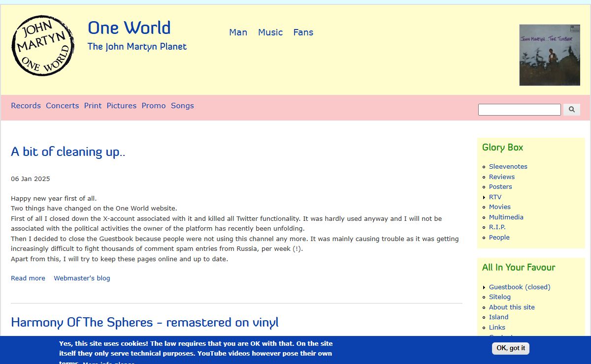The width and height of the screenshot is (591, 364).
Task: Open 'A bit of cleaning up..' article heading
Action: (x=68, y=152)
